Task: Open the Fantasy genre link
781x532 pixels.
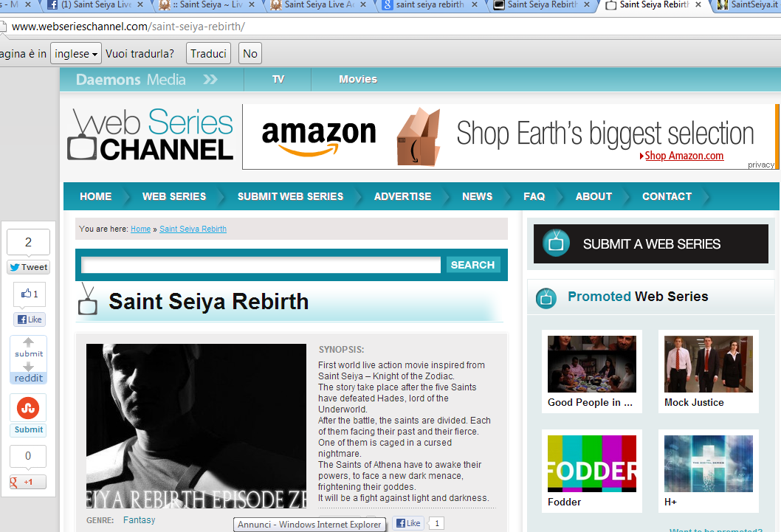Action: 139,520
